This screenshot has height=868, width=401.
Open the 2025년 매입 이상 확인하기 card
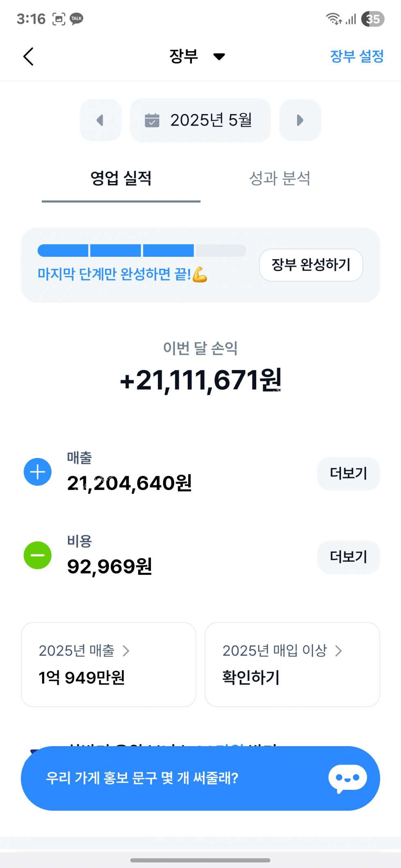[292, 664]
